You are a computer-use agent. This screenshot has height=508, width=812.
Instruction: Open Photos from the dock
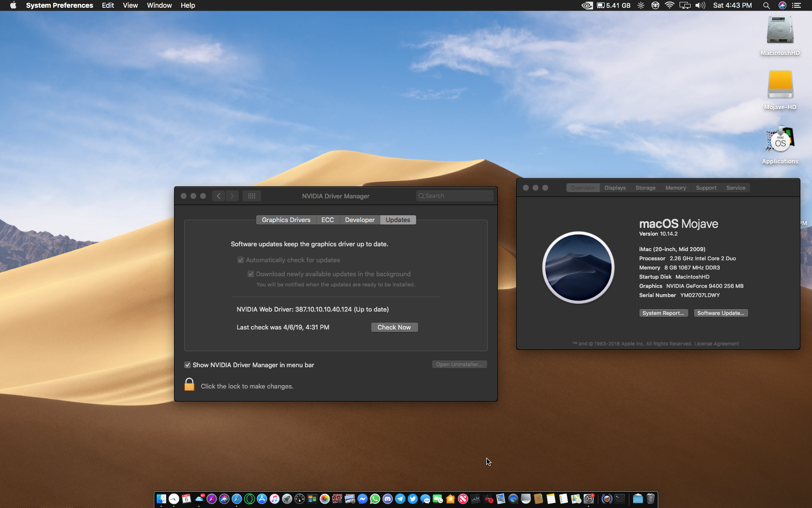click(325, 499)
